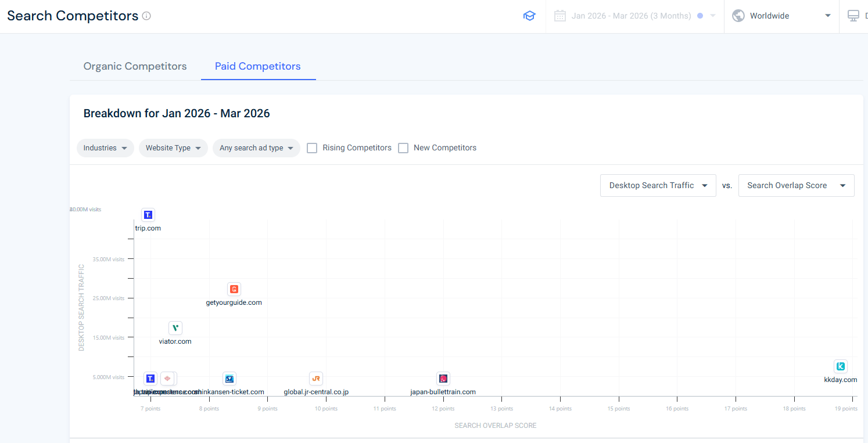Screen dimensions: 868x443
Task: Click the japan-bullettrain.com label
Action: 443,392
